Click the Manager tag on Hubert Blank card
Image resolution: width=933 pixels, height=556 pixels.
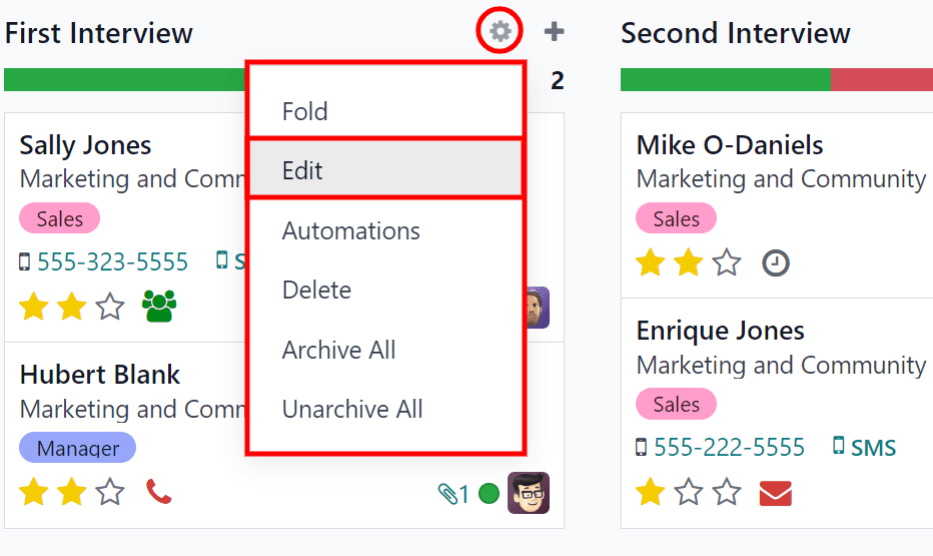[x=78, y=448]
